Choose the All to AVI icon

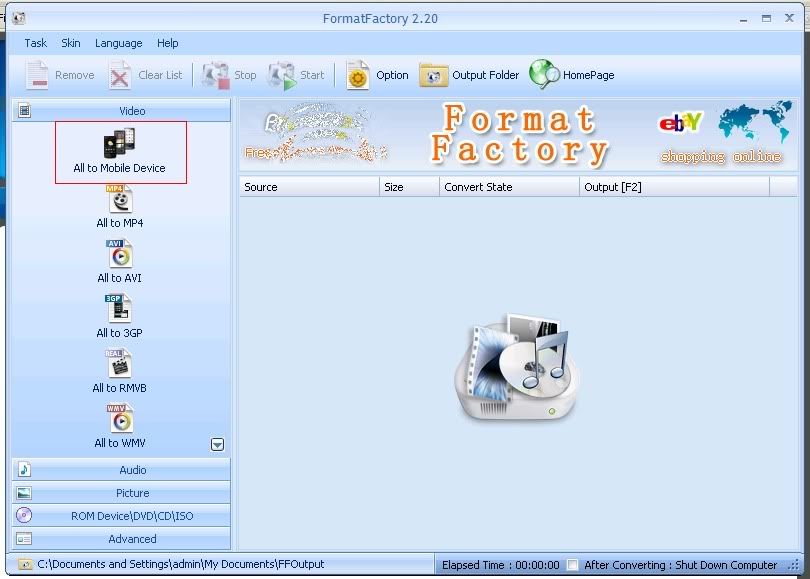point(120,254)
